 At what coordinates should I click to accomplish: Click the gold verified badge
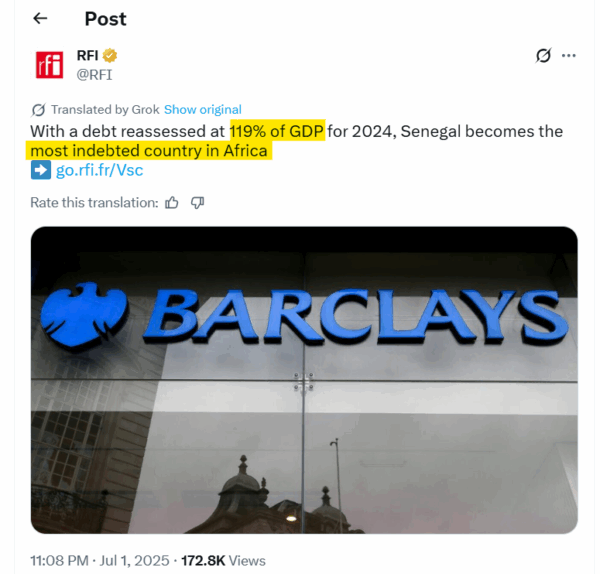(x=109, y=55)
